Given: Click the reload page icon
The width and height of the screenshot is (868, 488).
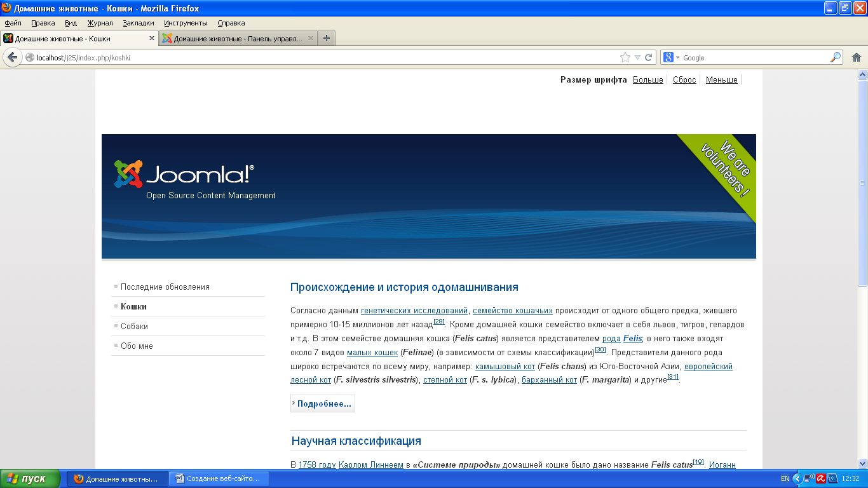Looking at the screenshot, I should [x=649, y=57].
